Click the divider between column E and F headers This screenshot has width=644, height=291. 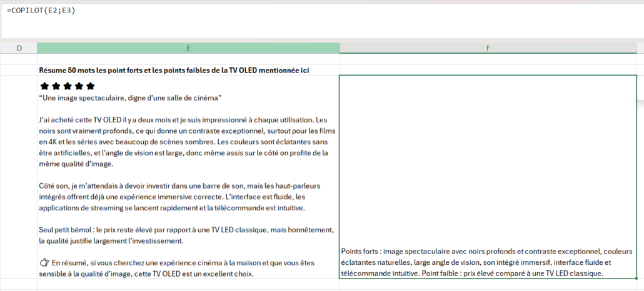click(x=340, y=48)
